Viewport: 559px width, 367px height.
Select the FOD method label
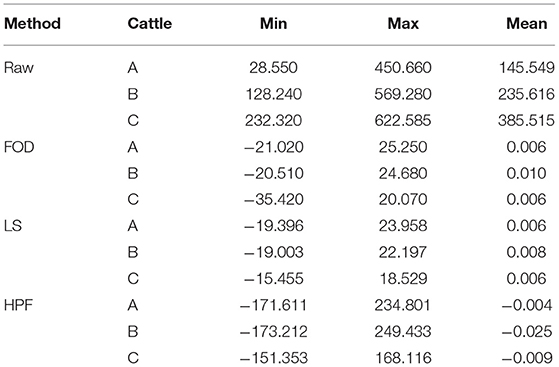coord(19,147)
